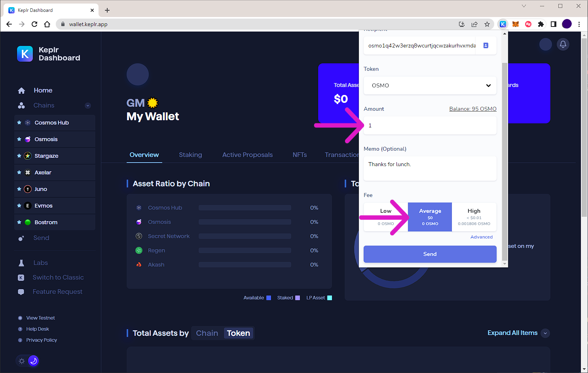Open the address book icon beside recipient
588x373 pixels.
click(x=486, y=45)
